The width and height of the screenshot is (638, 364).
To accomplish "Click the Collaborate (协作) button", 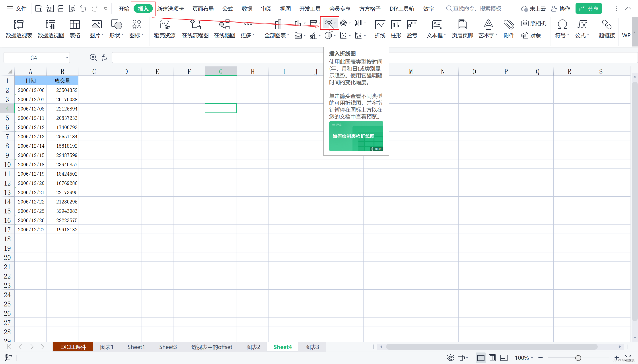I will pos(560,9).
